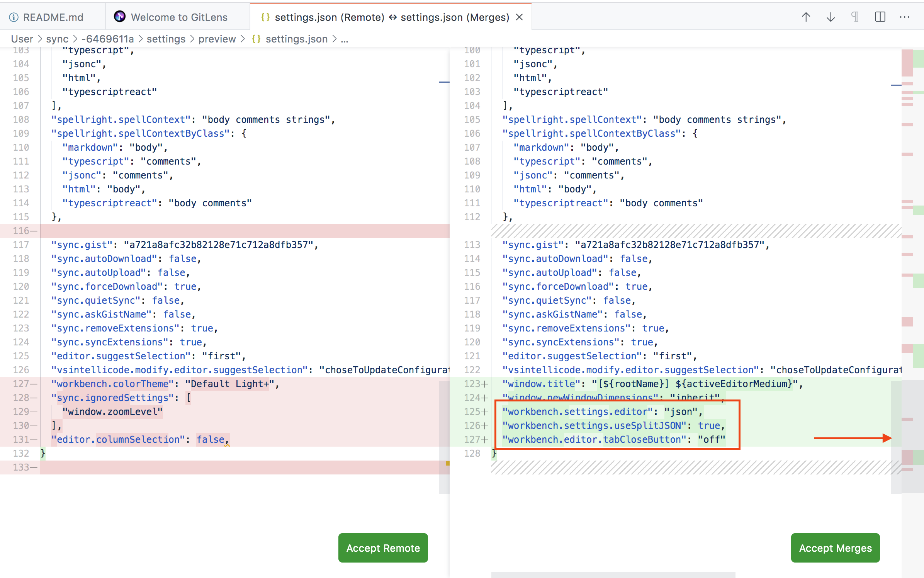Image resolution: width=924 pixels, height=578 pixels.
Task: Click "window.zoomLevel" in left pane
Action: 113,411
